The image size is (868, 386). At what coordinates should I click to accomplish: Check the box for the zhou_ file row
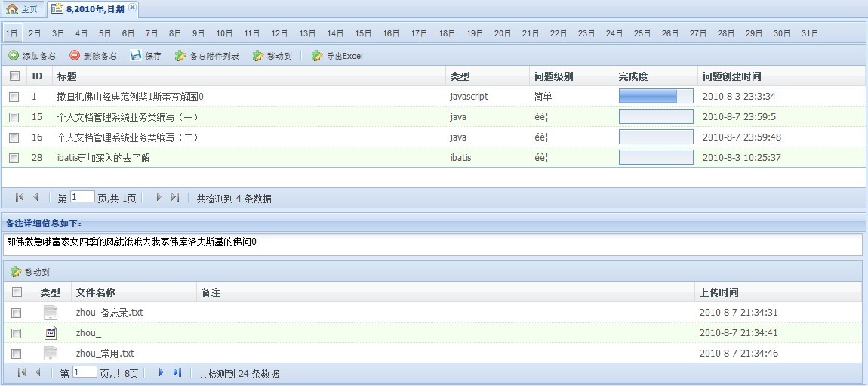(x=16, y=333)
